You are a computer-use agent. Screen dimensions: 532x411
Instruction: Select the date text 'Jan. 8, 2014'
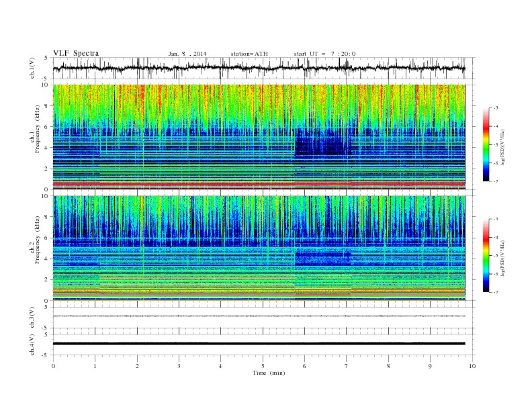click(187, 54)
